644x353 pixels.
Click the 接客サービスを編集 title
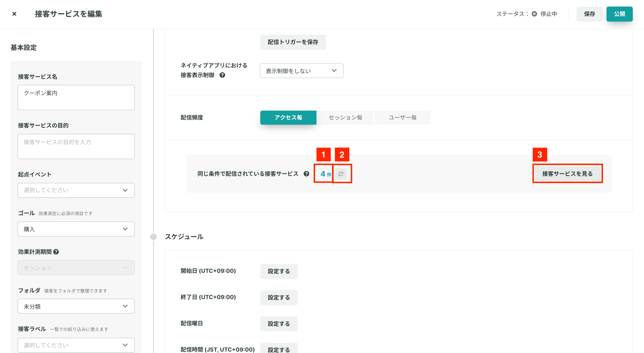click(68, 14)
